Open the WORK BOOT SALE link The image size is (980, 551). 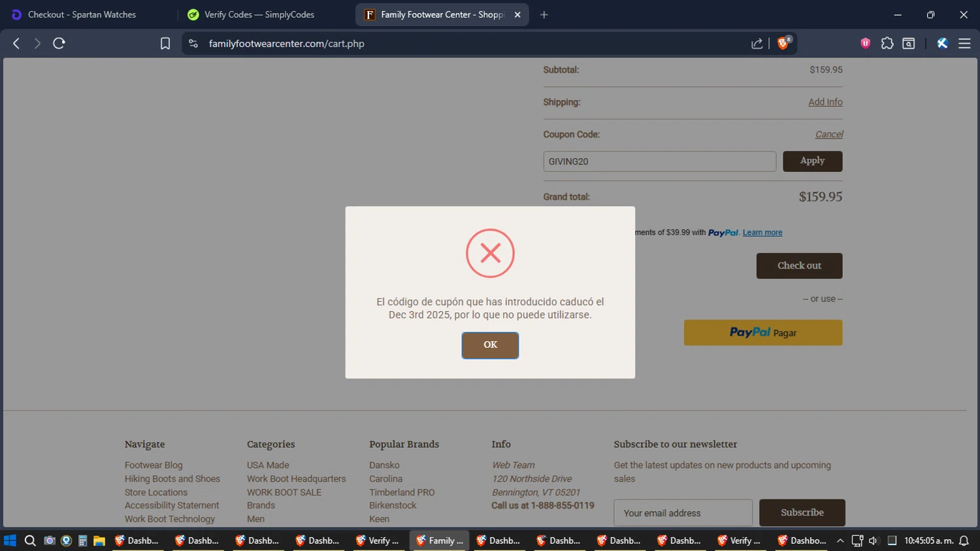(x=284, y=492)
